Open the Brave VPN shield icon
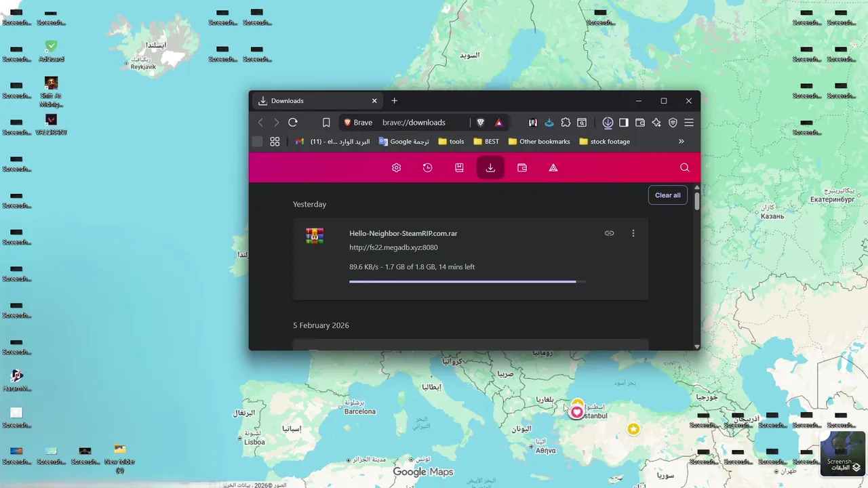This screenshot has height=488, width=868. [673, 123]
